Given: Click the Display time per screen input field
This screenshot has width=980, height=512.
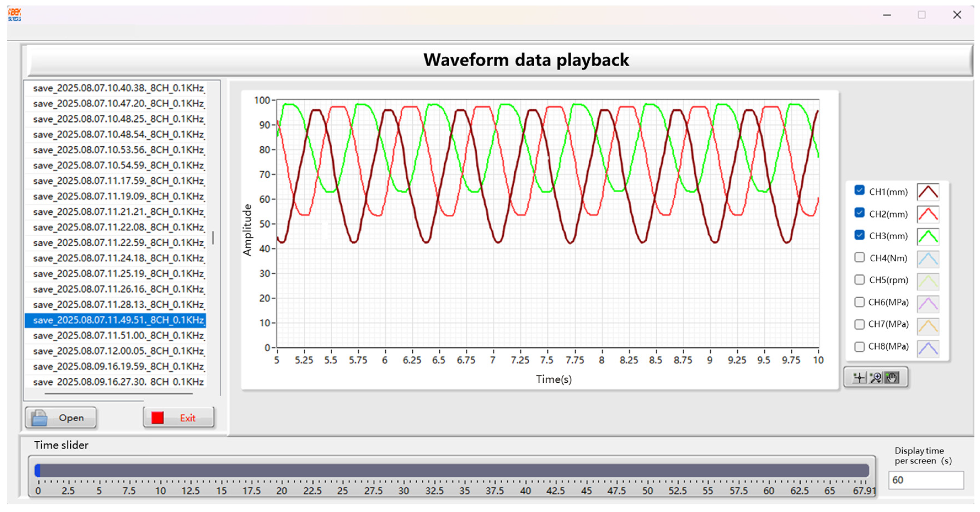Looking at the screenshot, I should 925,480.
